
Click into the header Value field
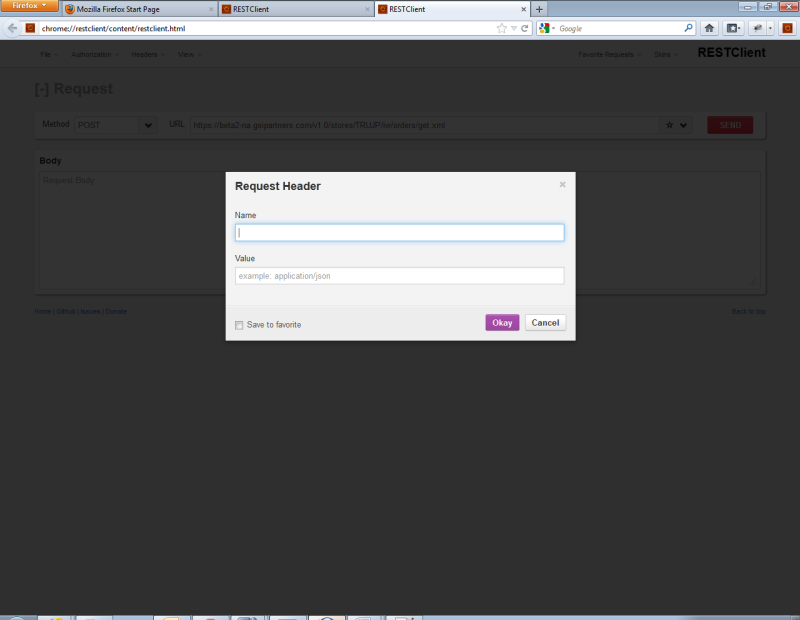[399, 276]
